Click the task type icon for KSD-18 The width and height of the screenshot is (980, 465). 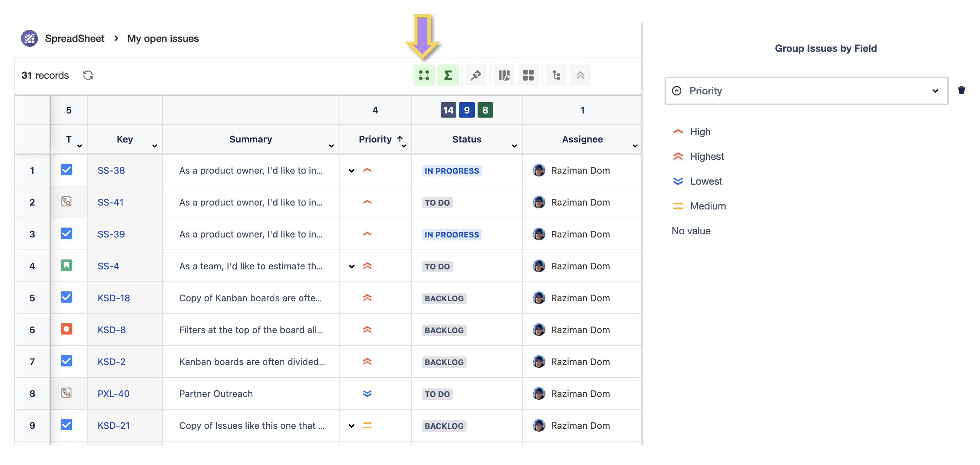[66, 297]
